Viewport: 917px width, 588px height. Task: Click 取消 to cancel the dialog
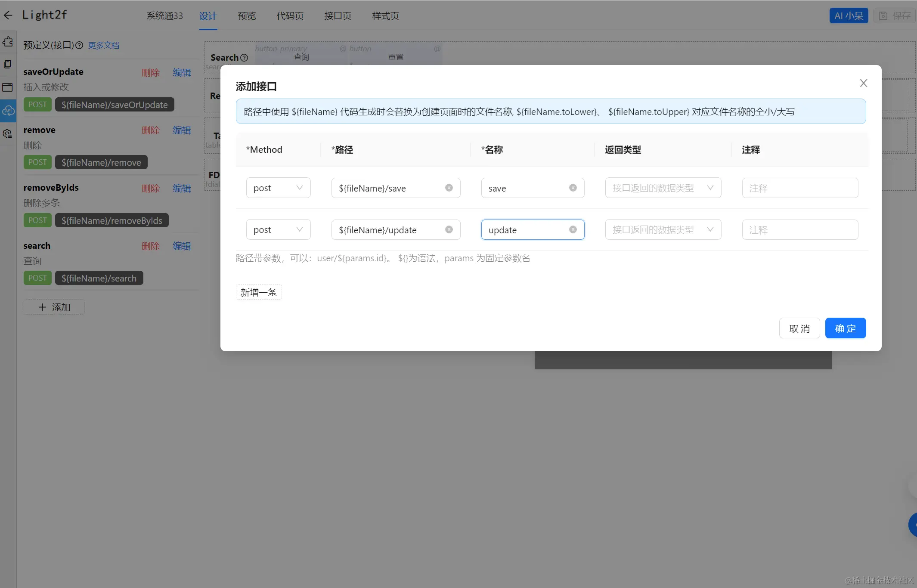[x=799, y=328]
